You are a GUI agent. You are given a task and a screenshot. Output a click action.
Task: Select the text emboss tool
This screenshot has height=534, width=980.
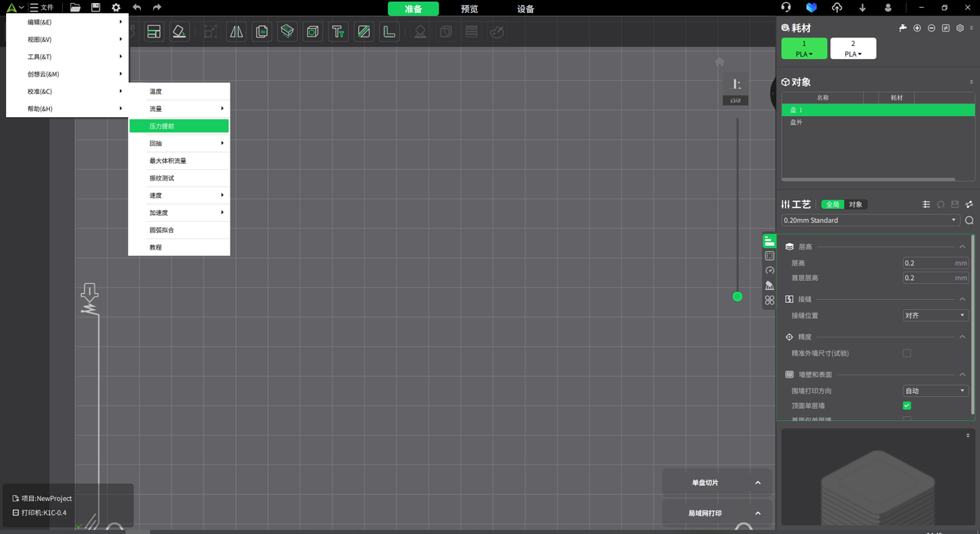click(x=338, y=32)
